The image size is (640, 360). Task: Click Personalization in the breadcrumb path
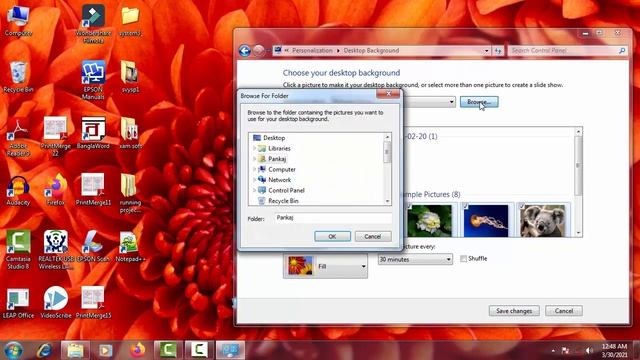tap(312, 51)
